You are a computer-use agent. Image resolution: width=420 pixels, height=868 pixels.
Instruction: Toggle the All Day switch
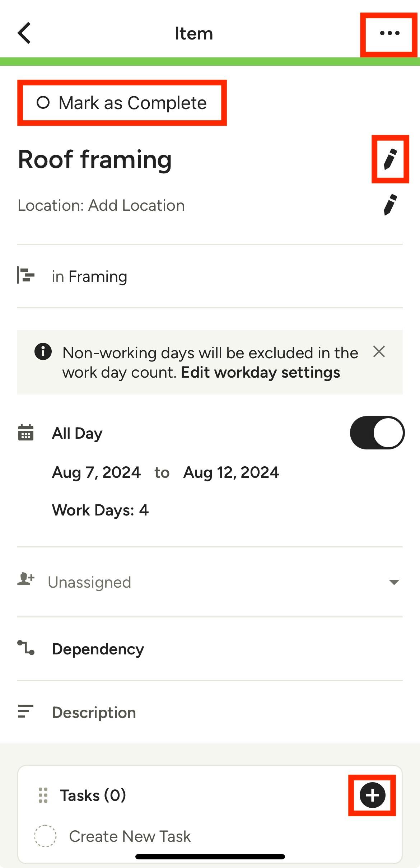377,433
